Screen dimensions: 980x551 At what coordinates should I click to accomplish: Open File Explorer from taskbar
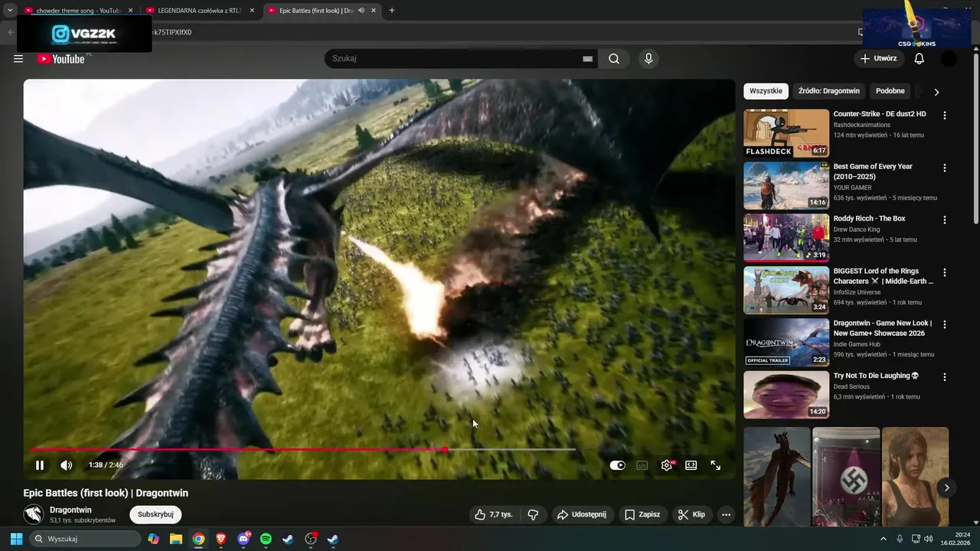pos(176,539)
